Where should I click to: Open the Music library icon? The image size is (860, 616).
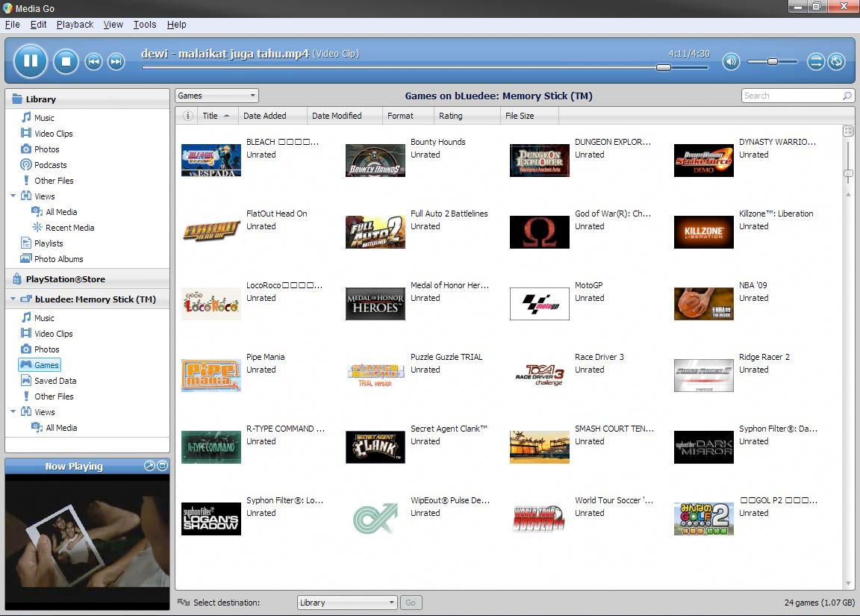coord(26,117)
